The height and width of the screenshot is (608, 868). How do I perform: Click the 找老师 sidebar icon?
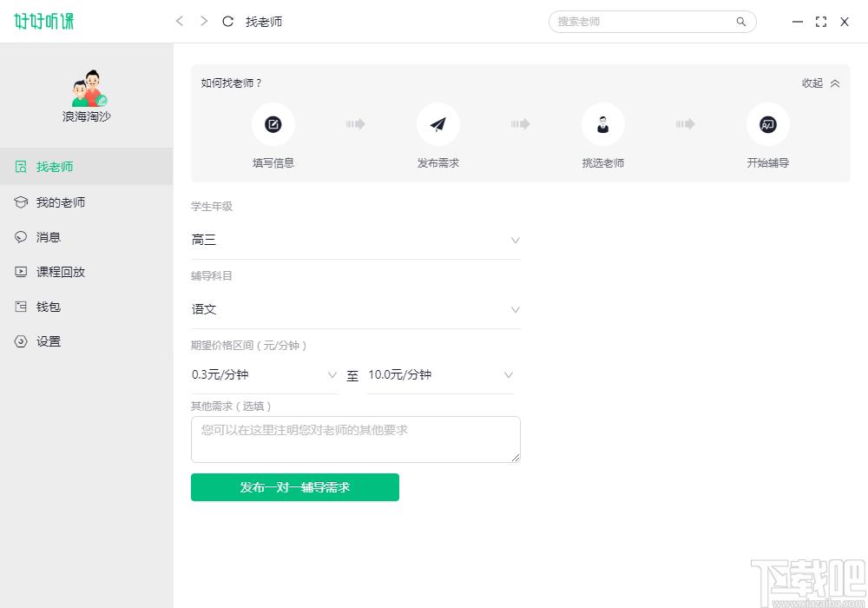tap(21, 167)
